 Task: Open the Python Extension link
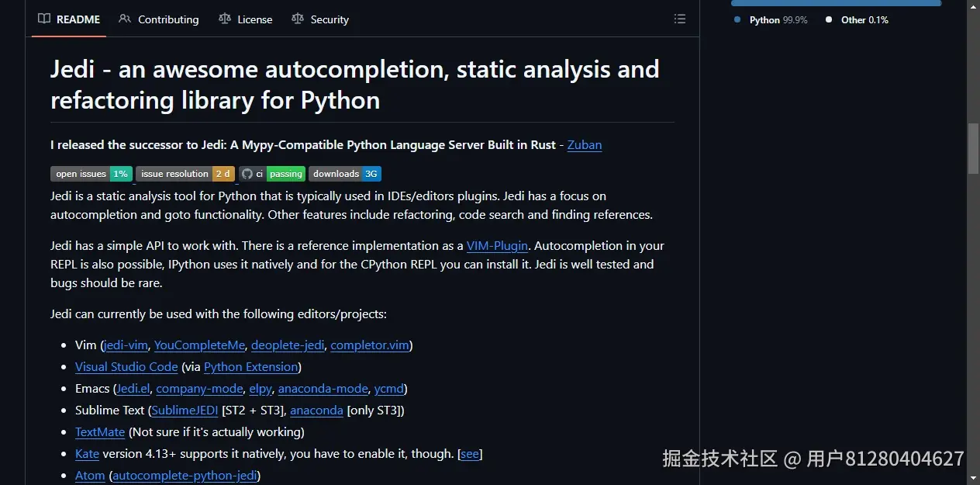(x=250, y=367)
